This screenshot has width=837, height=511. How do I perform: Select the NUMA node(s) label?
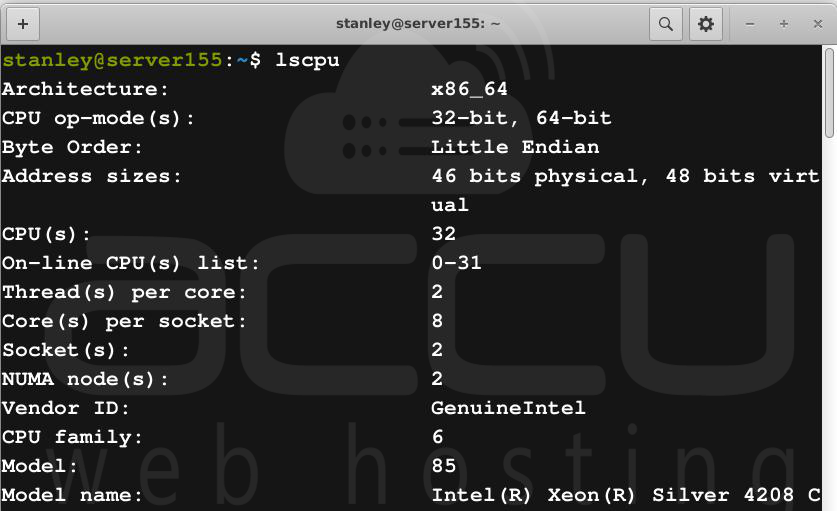[85, 379]
